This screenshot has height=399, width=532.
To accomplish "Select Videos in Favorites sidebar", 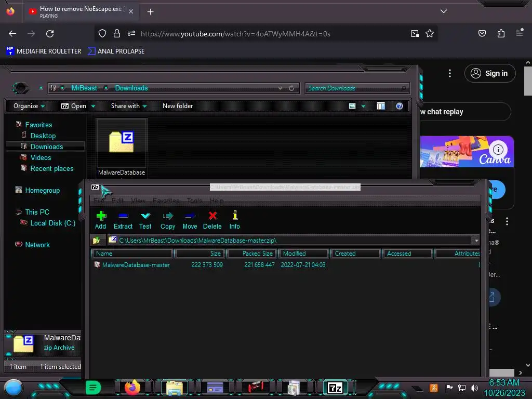I will pos(41,158).
